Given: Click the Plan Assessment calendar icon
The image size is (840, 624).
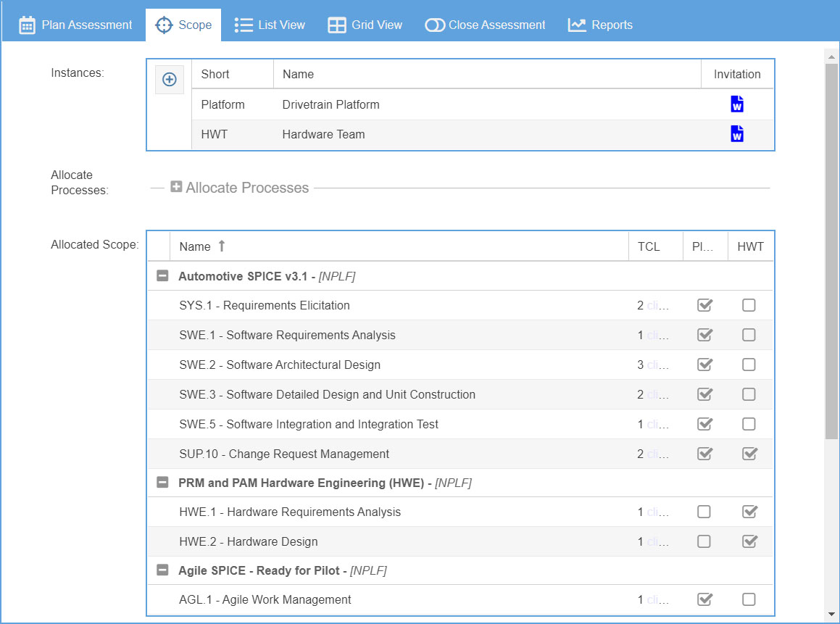Looking at the screenshot, I should point(27,25).
